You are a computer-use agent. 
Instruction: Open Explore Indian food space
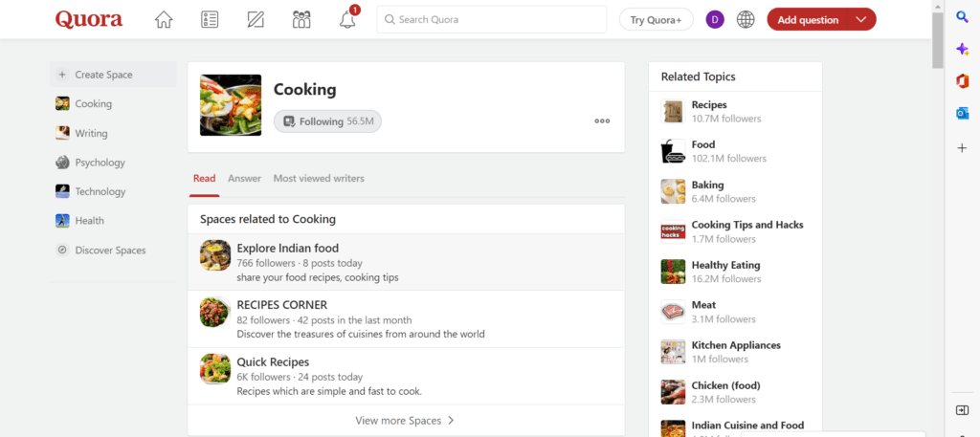click(x=288, y=248)
